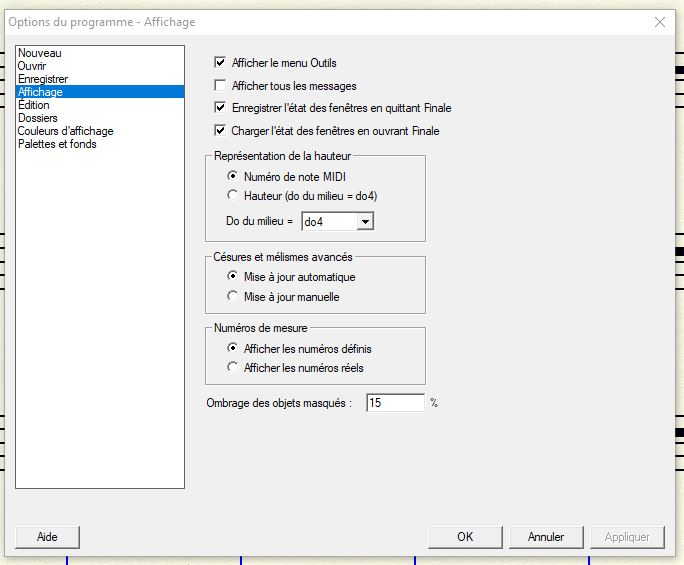The width and height of the screenshot is (684, 565).
Task: Choose Mise à jour manuelle radio button
Action: [234, 297]
